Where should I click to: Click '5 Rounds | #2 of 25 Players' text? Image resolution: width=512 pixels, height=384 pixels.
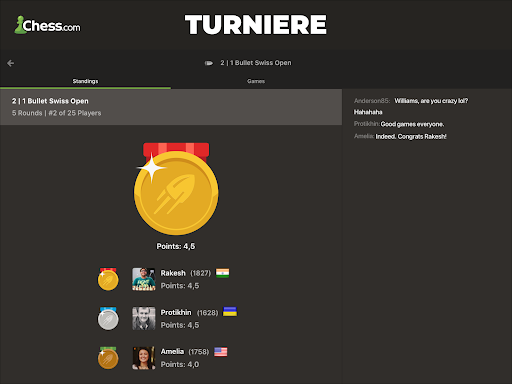click(56, 113)
